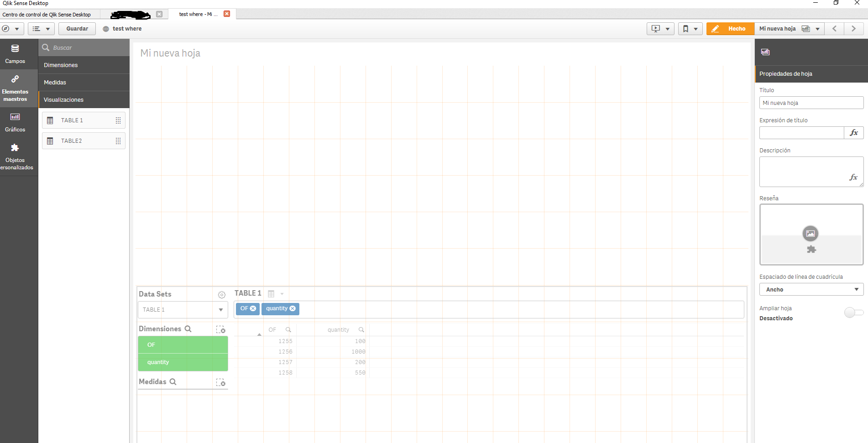Click the Data Sets settings gear
868x443 pixels.
coord(222,295)
